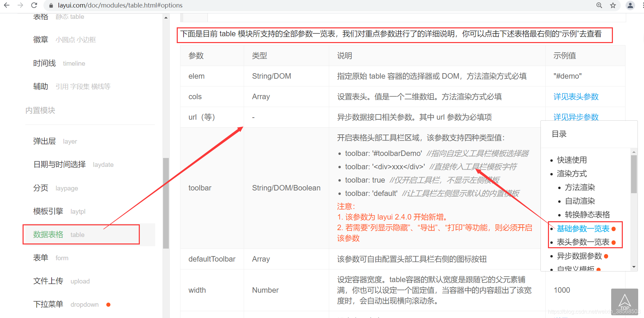Jump to 异步数据参数 in directory

pos(579,256)
